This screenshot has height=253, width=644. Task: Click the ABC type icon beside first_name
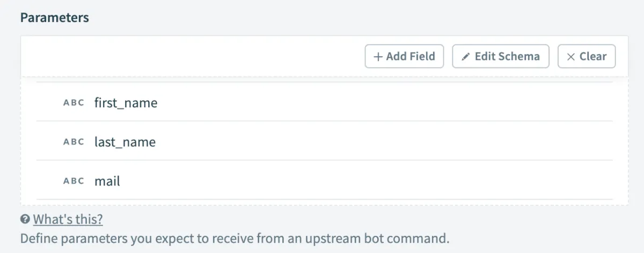pyautogui.click(x=74, y=102)
